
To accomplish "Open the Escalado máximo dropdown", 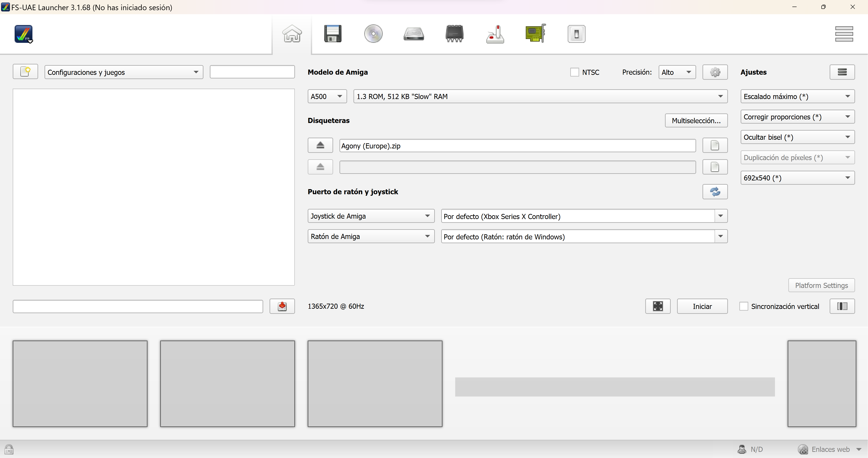I will (798, 96).
